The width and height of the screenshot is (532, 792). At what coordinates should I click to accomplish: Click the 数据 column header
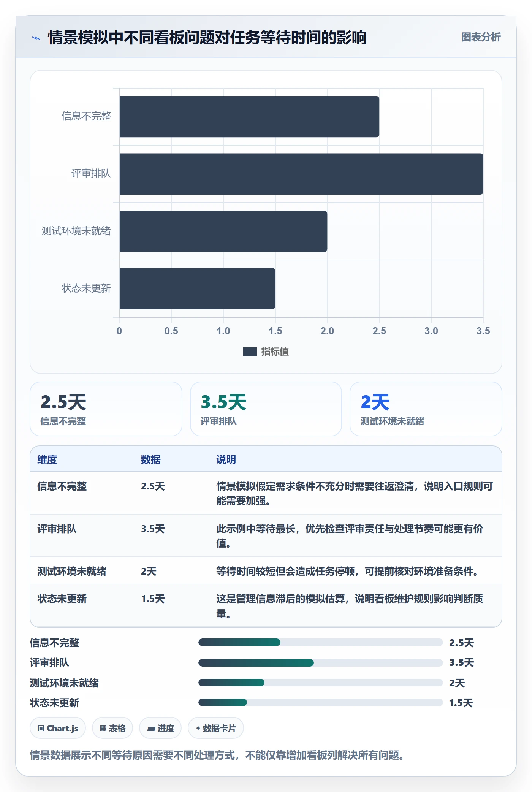click(x=151, y=459)
